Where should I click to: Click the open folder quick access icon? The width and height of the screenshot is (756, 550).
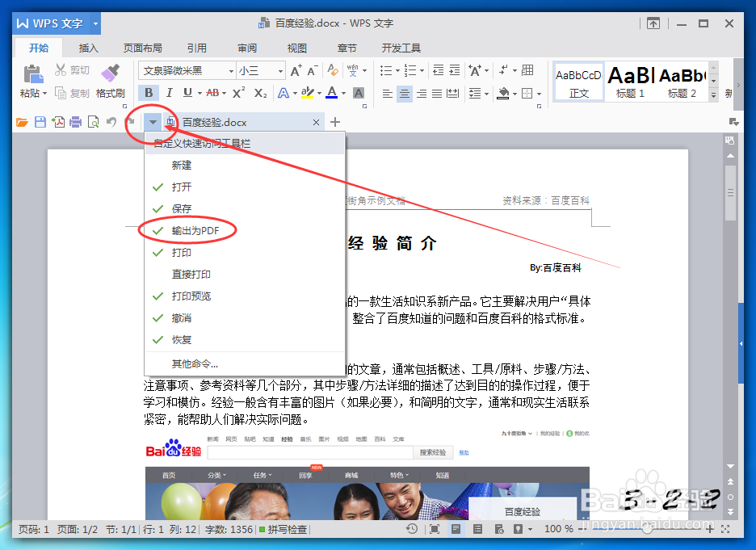pos(22,123)
